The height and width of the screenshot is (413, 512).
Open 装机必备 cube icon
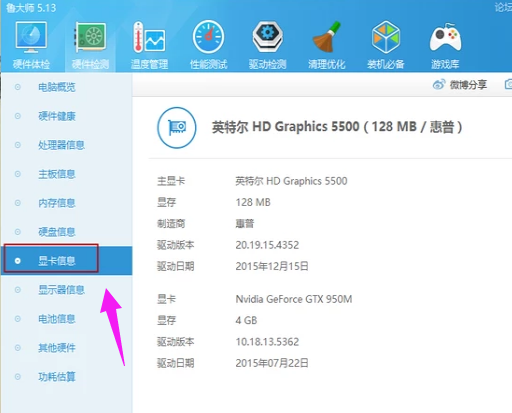(x=386, y=37)
